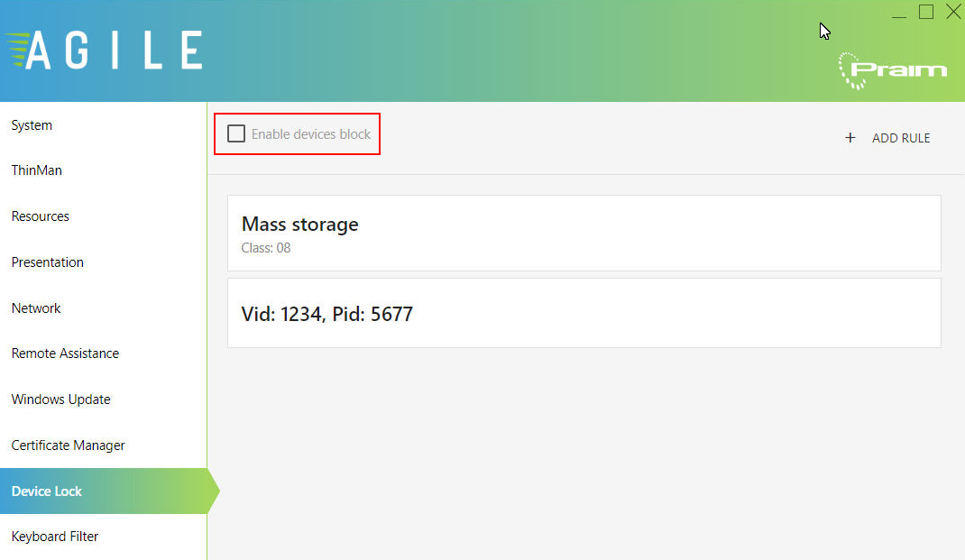Open the Keyboard Filter section
The width and height of the screenshot is (965, 560).
coord(55,537)
